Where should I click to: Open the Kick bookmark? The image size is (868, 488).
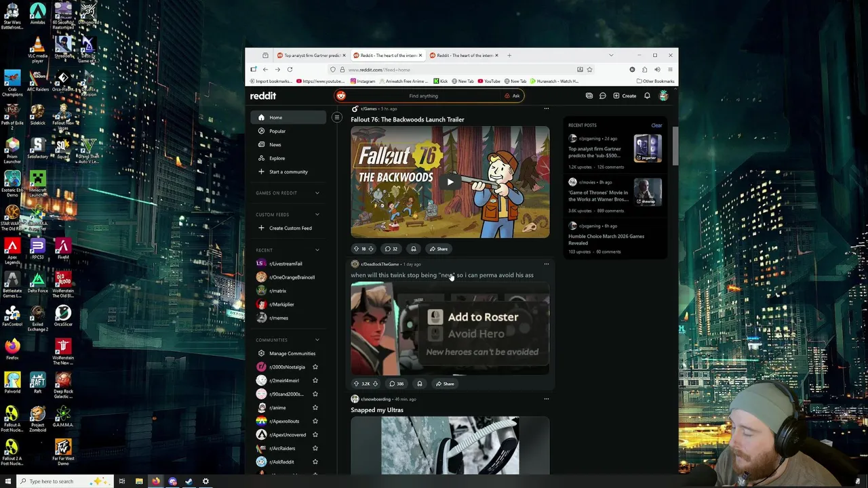(440, 81)
